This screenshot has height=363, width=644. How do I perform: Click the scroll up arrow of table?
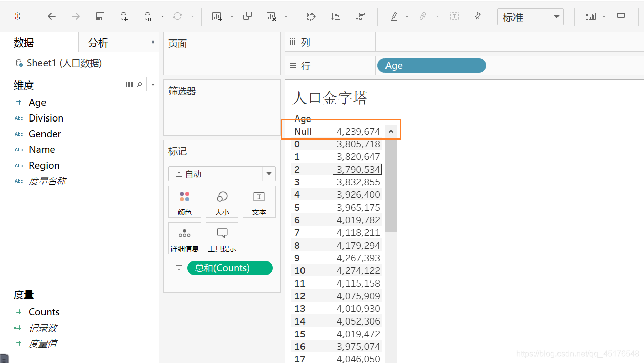point(391,131)
